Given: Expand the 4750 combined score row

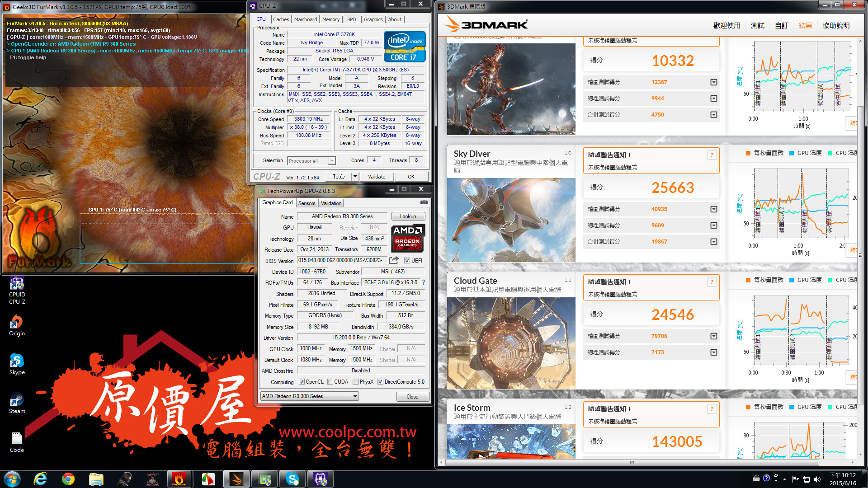Looking at the screenshot, I should tap(714, 115).
